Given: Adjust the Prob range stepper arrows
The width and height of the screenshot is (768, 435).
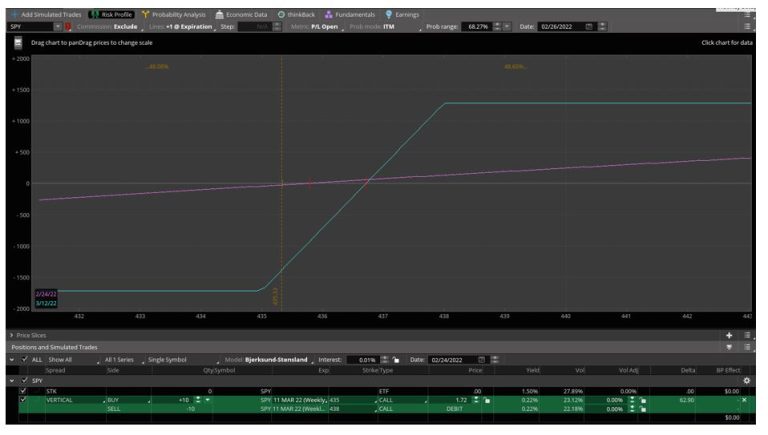Looking at the screenshot, I should pyautogui.click(x=497, y=26).
